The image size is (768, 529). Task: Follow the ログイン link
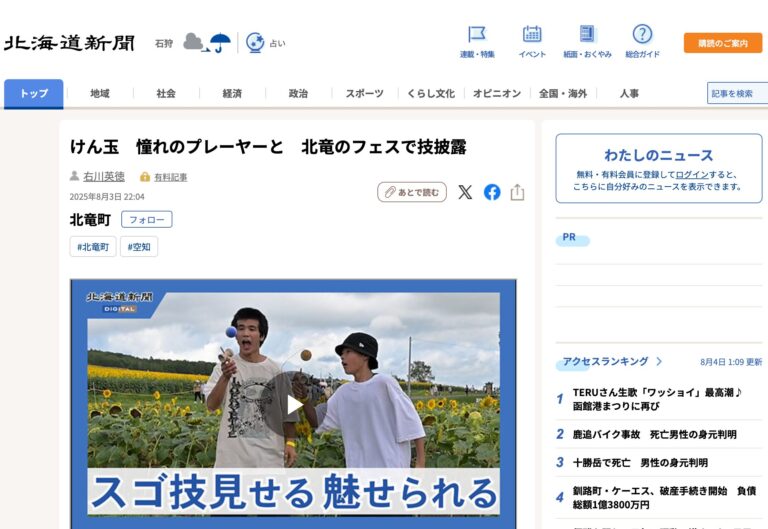click(691, 174)
